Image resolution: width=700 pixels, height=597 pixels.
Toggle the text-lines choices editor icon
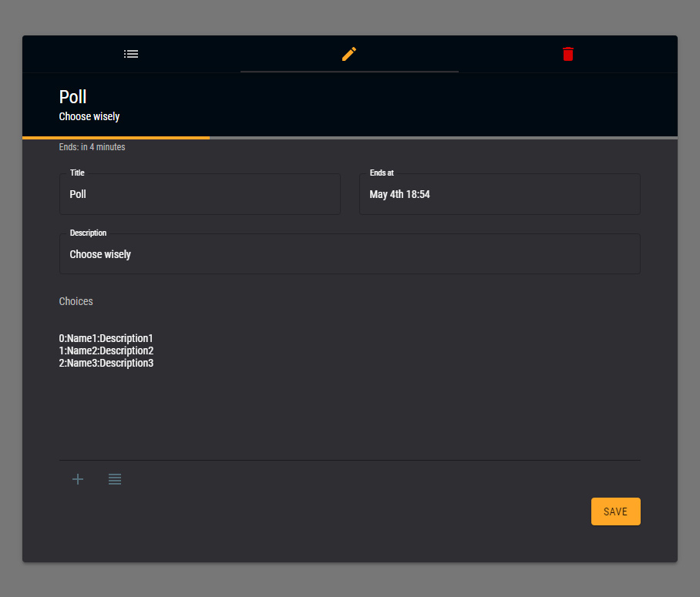point(115,479)
